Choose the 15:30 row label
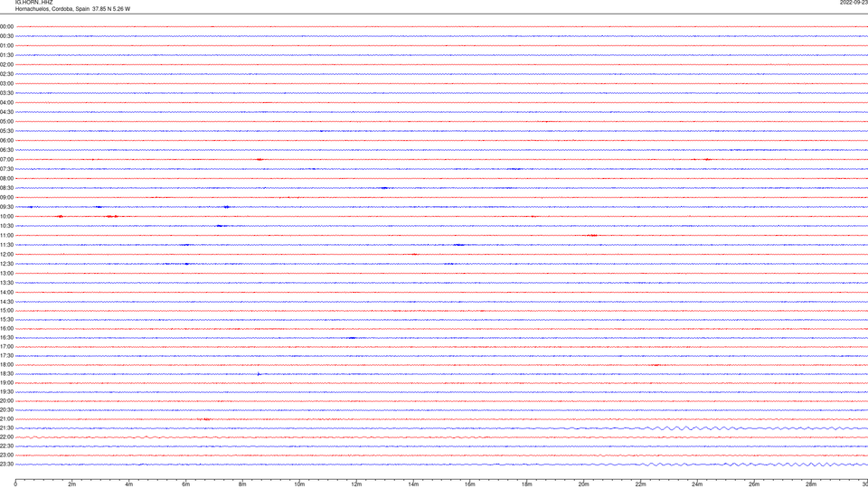Viewport: 868px width, 488px height. point(6,319)
